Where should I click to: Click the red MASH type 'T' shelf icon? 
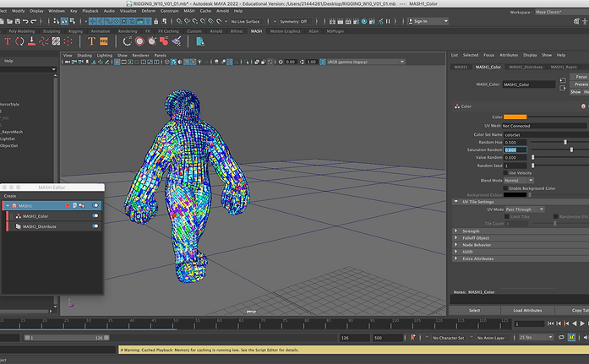8,41
